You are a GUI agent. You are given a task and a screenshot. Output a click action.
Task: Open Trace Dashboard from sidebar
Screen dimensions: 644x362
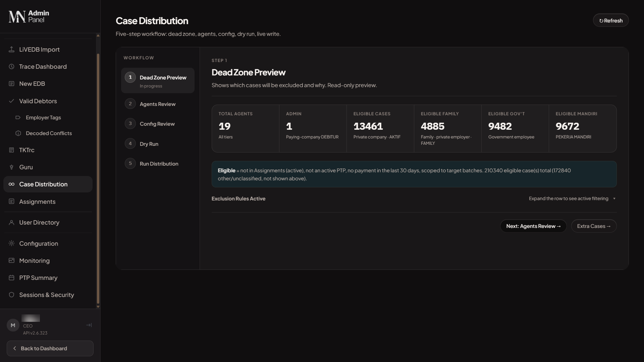[x=48, y=66]
